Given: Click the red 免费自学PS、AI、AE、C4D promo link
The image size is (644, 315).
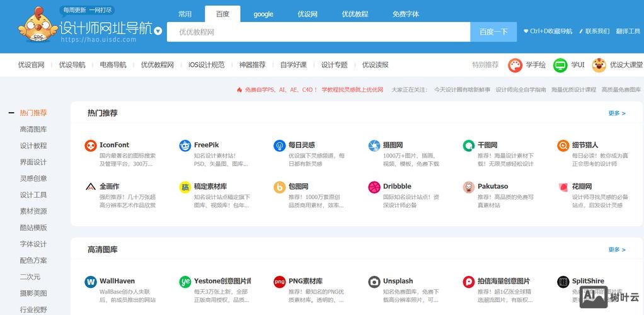Looking at the screenshot, I should pyautogui.click(x=314, y=89).
